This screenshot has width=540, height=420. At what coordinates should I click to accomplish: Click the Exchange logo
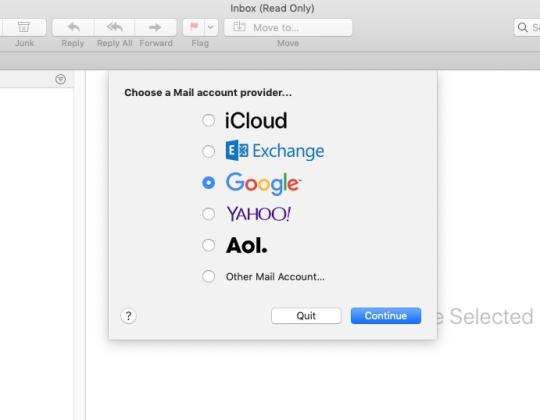(x=275, y=151)
